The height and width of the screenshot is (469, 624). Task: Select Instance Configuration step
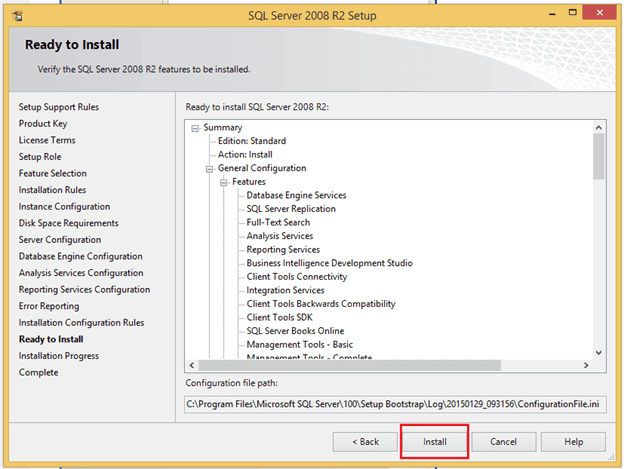click(64, 206)
